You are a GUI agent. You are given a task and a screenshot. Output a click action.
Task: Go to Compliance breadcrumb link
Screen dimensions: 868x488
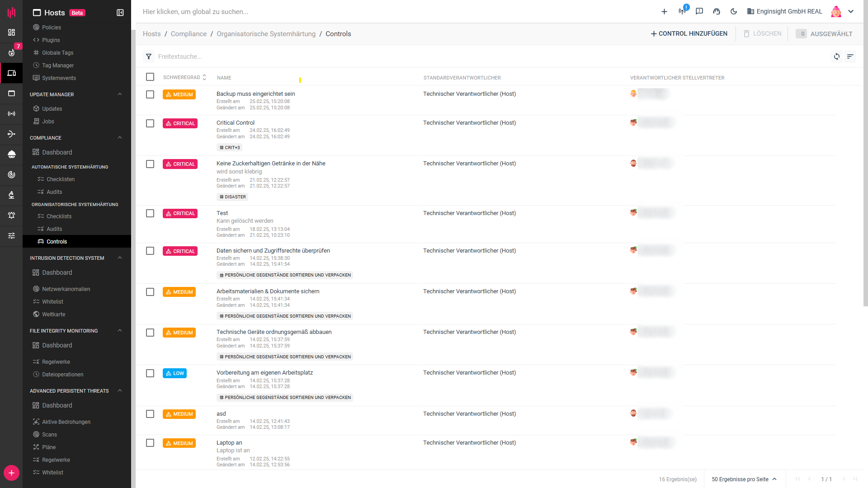tap(189, 34)
